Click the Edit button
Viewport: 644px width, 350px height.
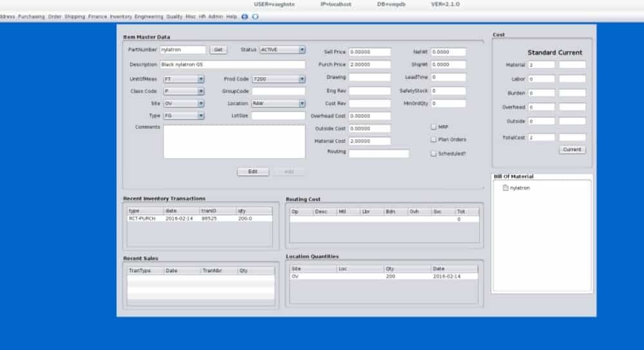[253, 171]
